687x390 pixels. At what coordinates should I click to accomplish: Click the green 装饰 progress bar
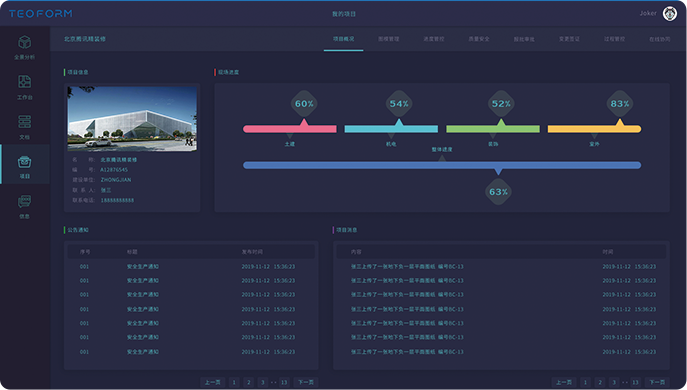point(493,129)
